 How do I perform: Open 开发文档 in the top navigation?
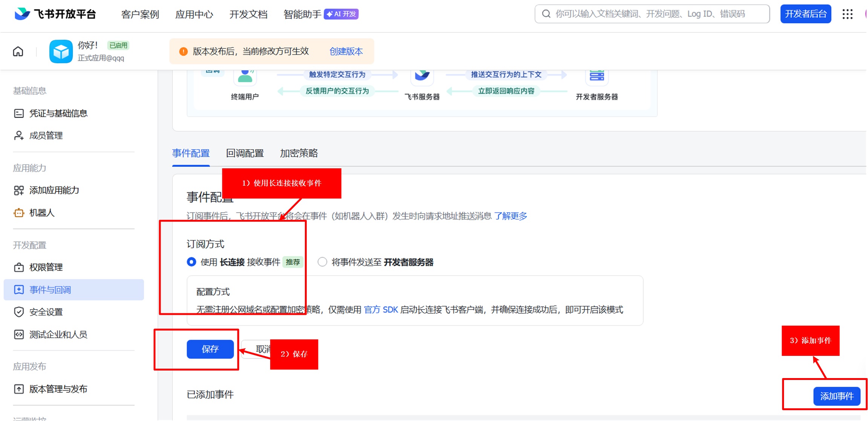(x=248, y=14)
